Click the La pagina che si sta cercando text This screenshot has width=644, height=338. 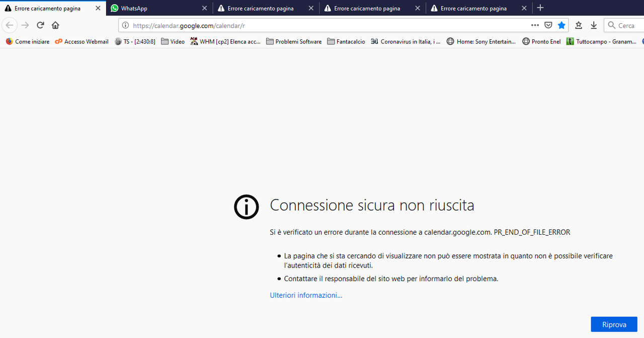coord(448,260)
